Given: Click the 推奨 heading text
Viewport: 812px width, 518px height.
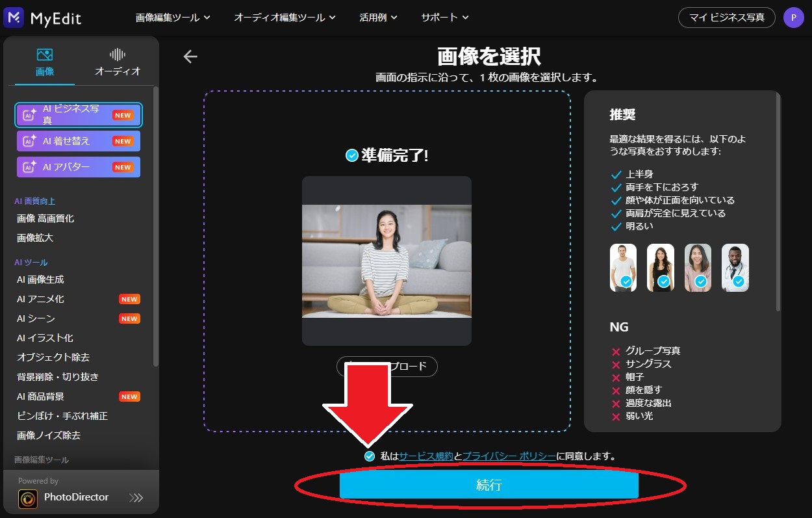Looking at the screenshot, I should coord(622,115).
